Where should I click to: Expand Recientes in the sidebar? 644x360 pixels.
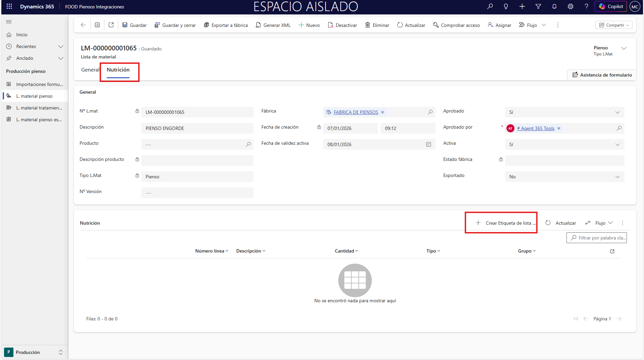click(x=61, y=46)
